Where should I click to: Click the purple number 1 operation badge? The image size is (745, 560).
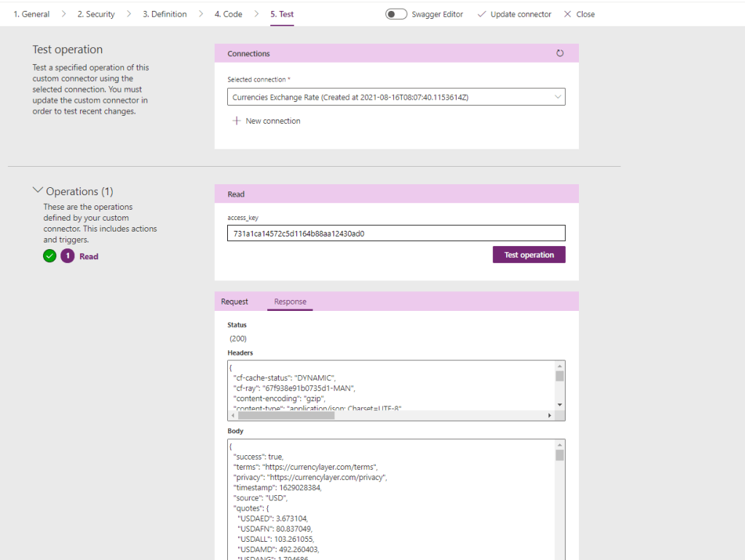pyautogui.click(x=68, y=256)
